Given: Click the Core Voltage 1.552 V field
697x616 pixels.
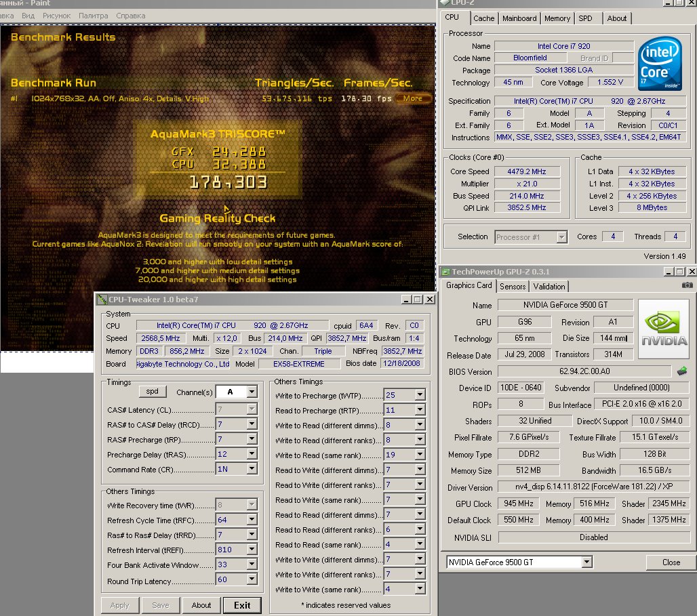Looking at the screenshot, I should tap(610, 82).
